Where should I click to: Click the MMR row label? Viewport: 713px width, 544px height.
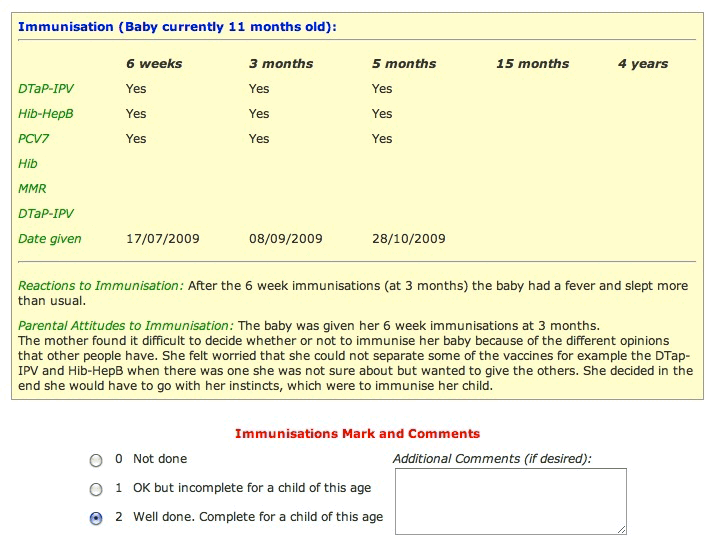pos(32,189)
